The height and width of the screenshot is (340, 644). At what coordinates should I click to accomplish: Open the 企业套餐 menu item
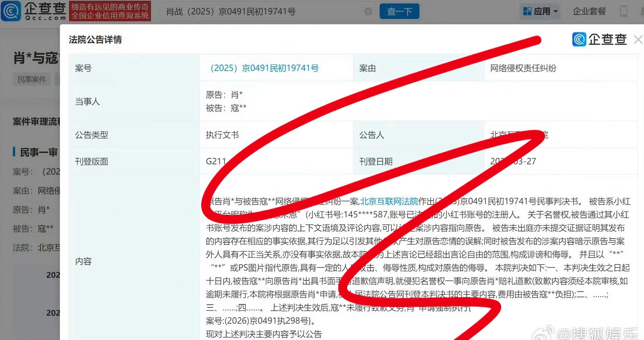point(589,11)
